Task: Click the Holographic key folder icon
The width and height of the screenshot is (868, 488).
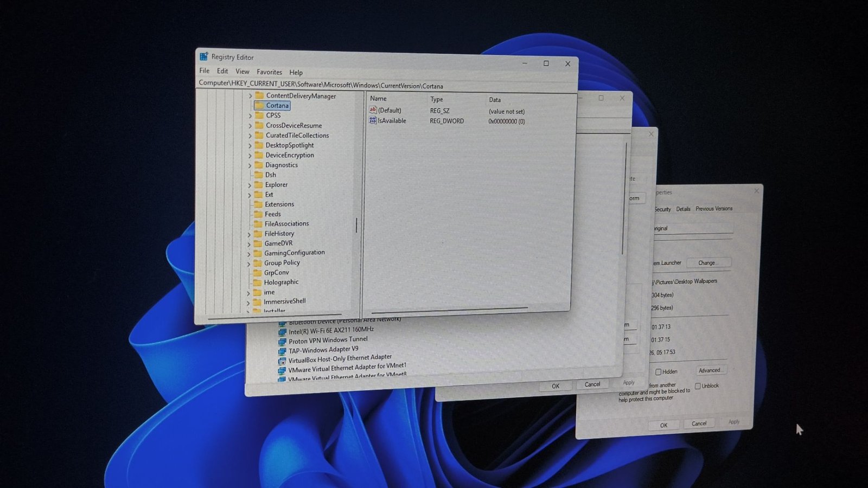Action: [258, 282]
